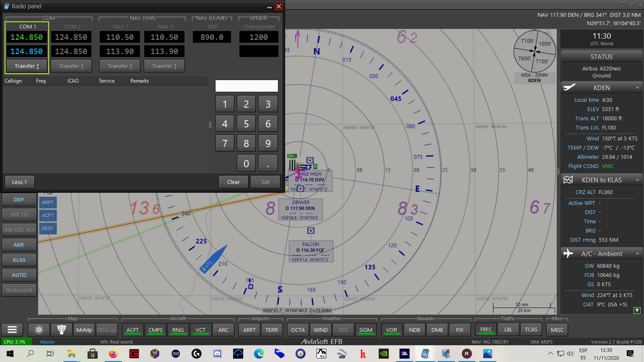
Task: Click the MvMp map button
Action: click(84, 330)
